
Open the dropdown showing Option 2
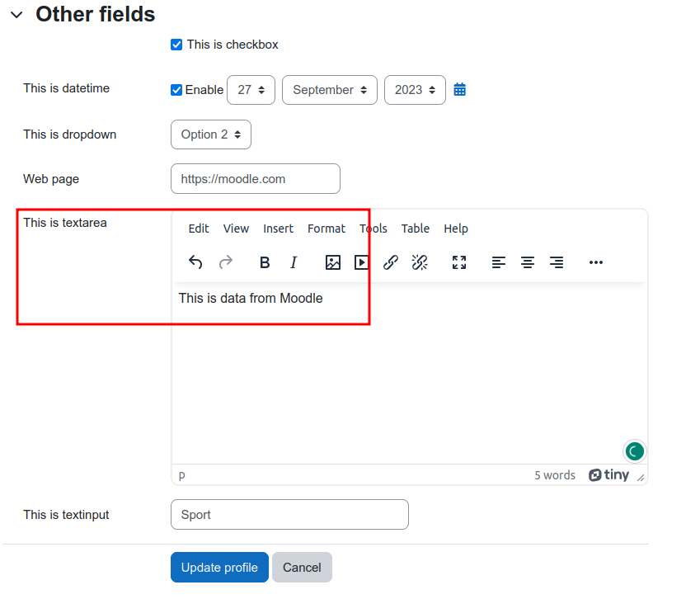click(x=211, y=134)
